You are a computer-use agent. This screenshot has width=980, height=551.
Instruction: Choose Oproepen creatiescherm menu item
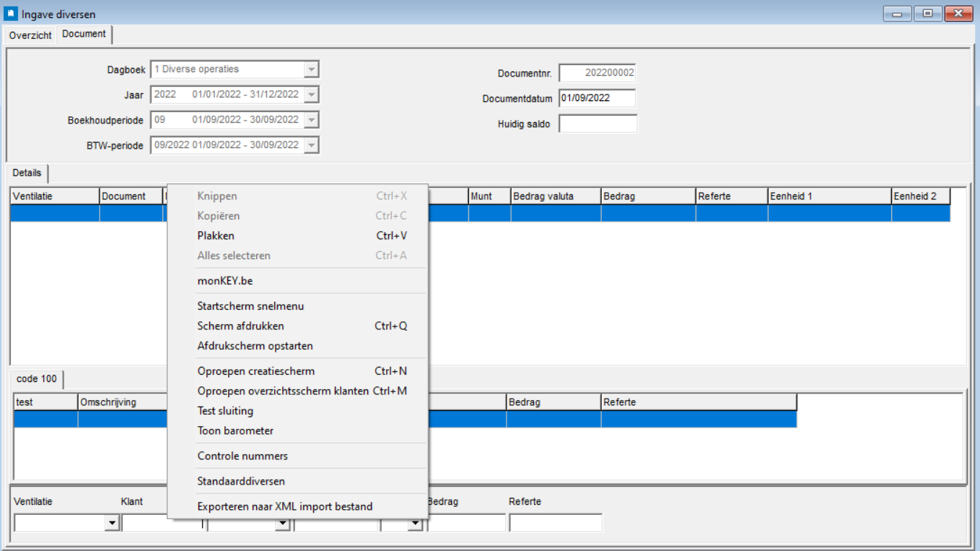click(297, 371)
